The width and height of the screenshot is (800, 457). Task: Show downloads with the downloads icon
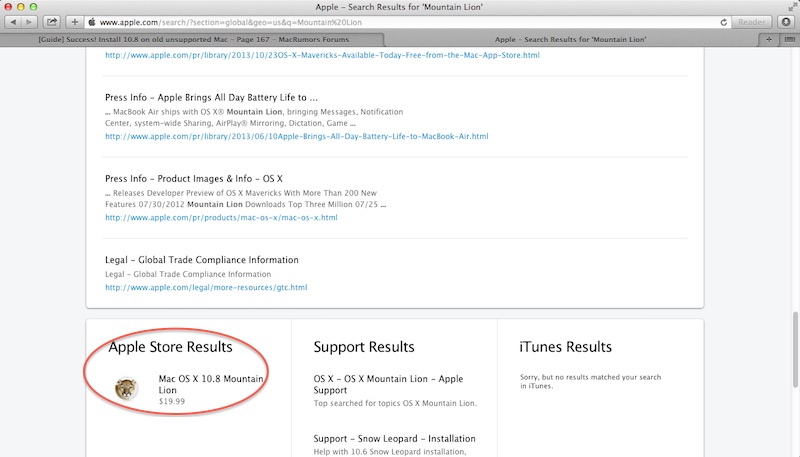pyautogui.click(x=786, y=22)
